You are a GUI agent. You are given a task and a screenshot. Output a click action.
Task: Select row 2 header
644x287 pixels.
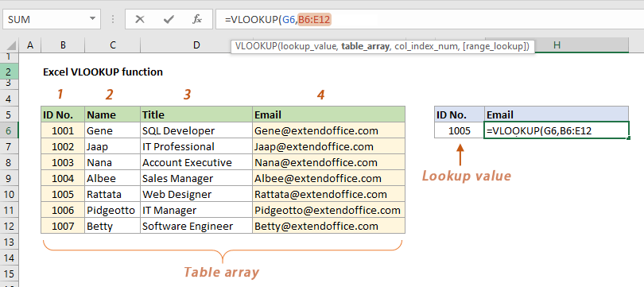point(10,72)
